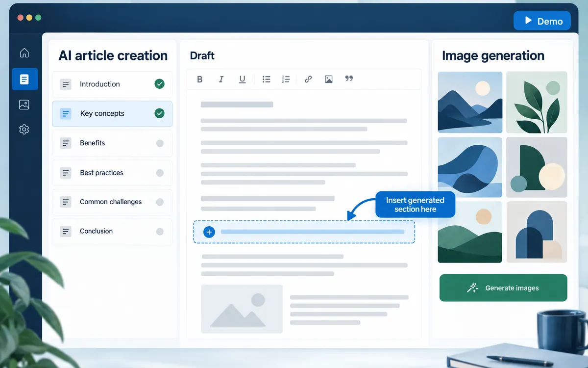588x368 pixels.
Task: Click the Key concepts green check mark
Action: click(159, 113)
